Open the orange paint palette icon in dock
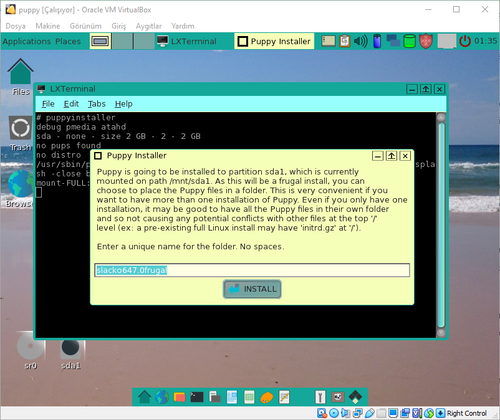Viewport: 500px width, 420px height. [x=267, y=397]
